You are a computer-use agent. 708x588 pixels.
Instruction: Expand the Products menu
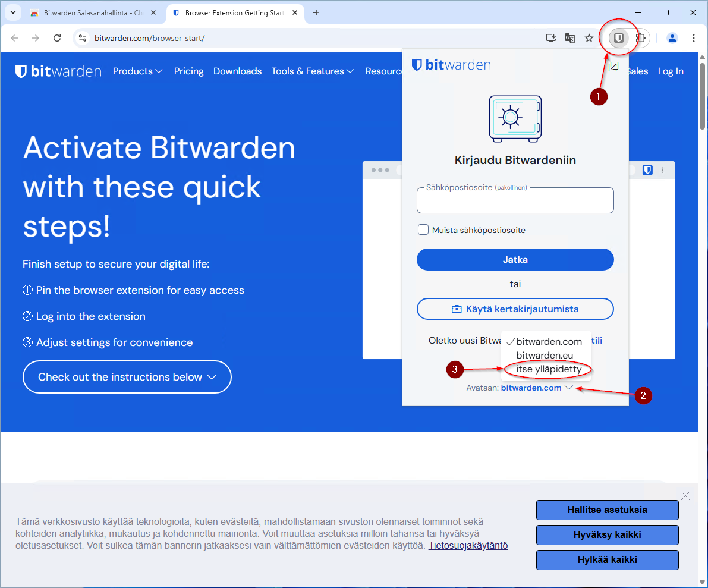click(x=138, y=71)
